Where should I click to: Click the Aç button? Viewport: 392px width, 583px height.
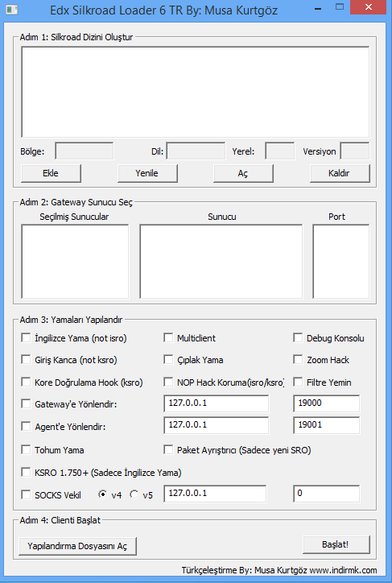[243, 173]
